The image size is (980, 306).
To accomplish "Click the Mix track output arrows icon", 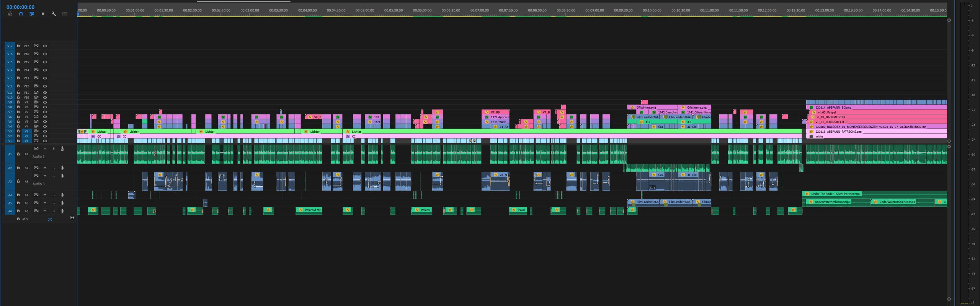I will (72, 218).
